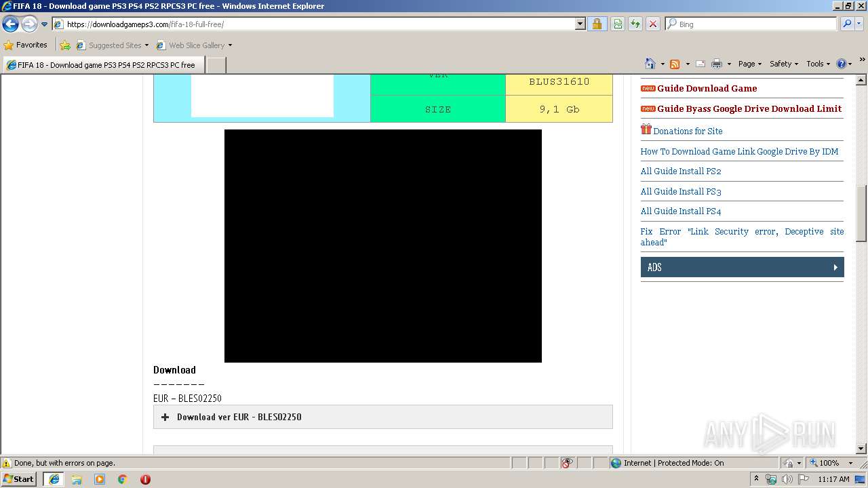Click the Home toolbar icon

650,64
